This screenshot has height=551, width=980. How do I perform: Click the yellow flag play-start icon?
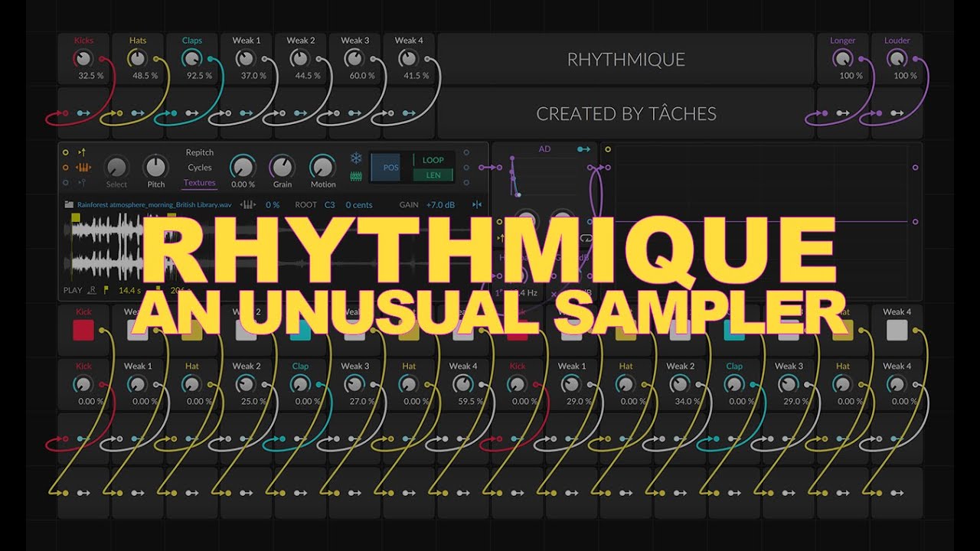click(106, 291)
